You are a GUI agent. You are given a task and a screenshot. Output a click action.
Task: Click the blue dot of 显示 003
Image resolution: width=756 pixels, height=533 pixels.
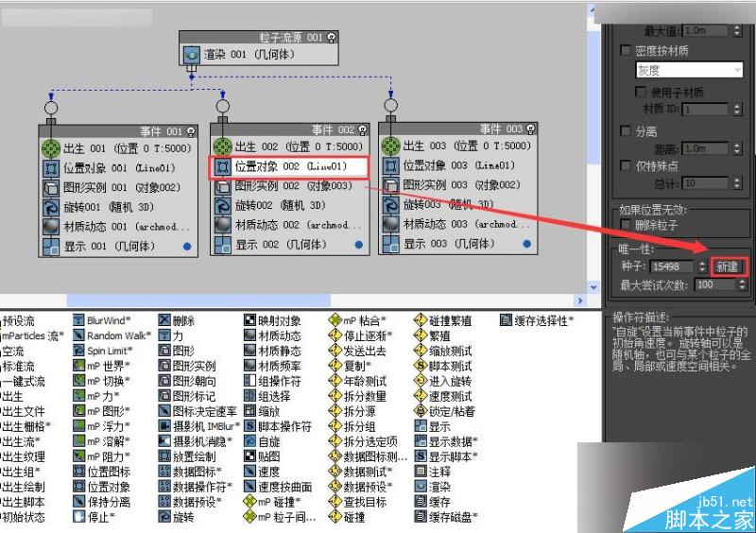pos(527,244)
